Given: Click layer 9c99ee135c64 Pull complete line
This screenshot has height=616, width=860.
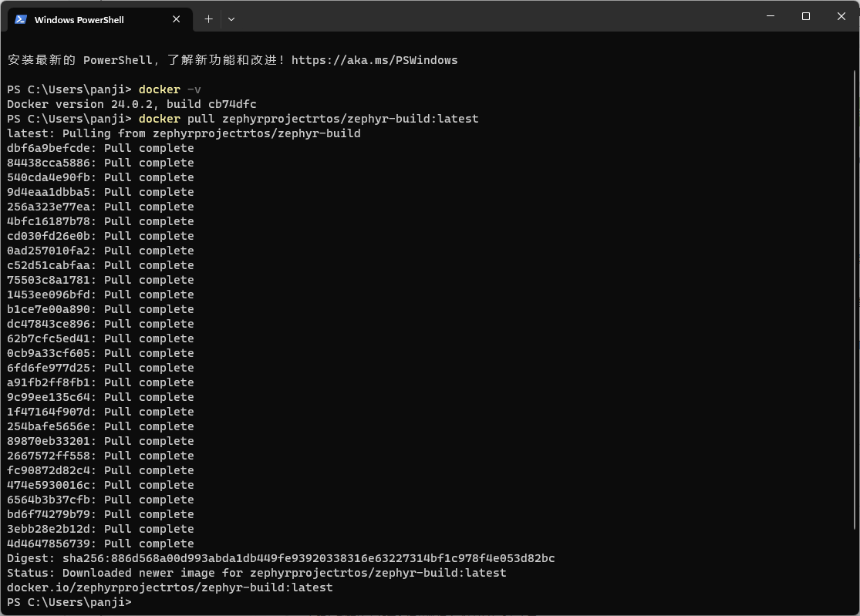Looking at the screenshot, I should (x=100, y=397).
